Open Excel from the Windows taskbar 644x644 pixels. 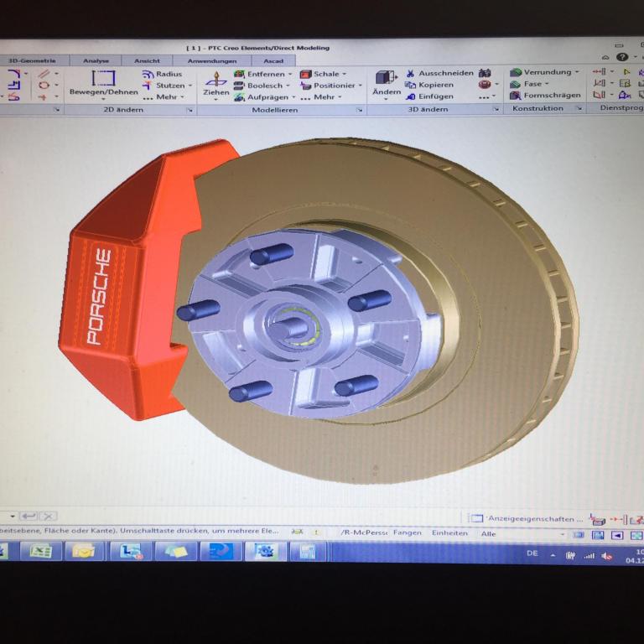41,551
